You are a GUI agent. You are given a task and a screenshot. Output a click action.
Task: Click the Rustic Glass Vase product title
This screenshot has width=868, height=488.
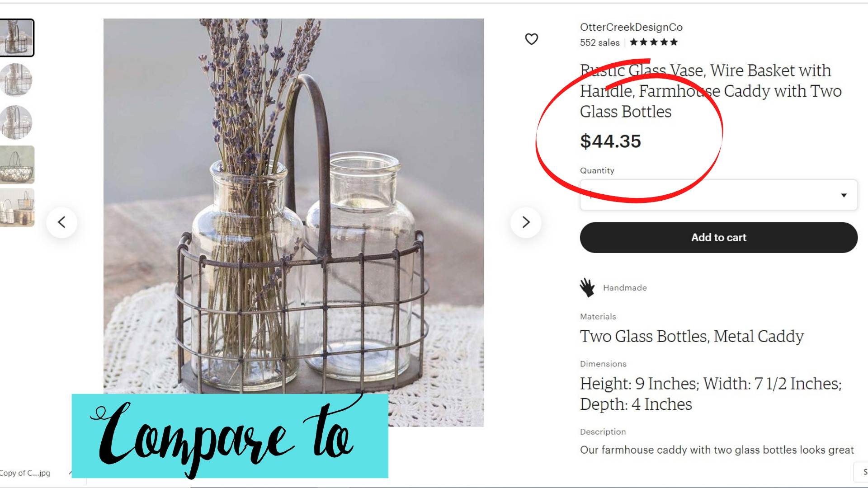click(711, 91)
